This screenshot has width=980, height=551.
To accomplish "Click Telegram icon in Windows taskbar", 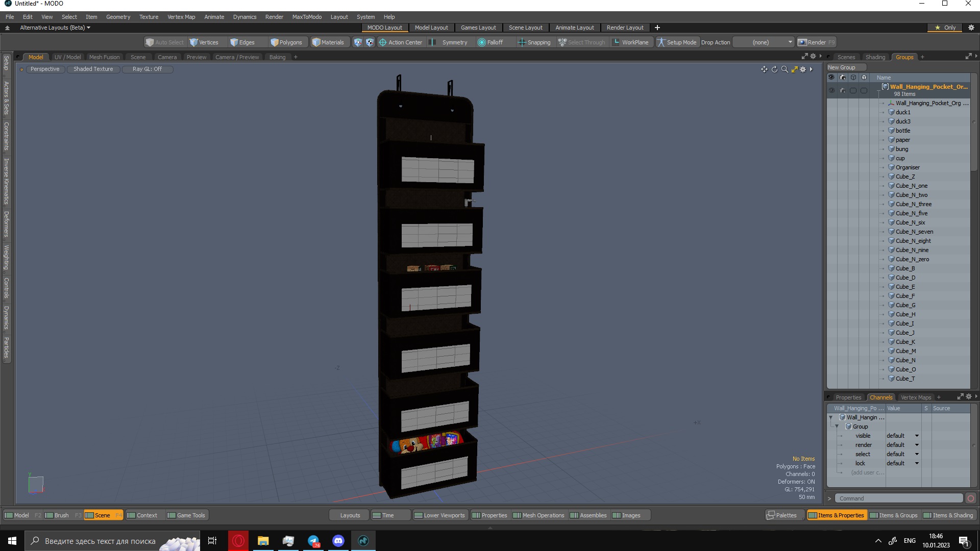I will click(313, 541).
